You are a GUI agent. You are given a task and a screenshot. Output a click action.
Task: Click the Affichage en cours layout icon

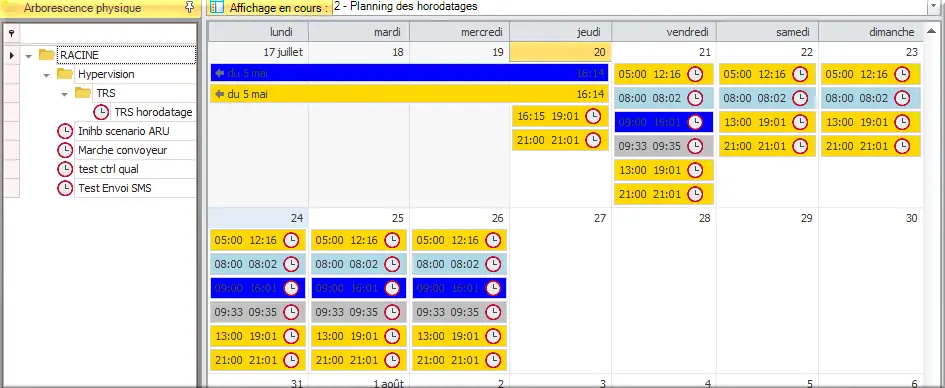(x=217, y=8)
